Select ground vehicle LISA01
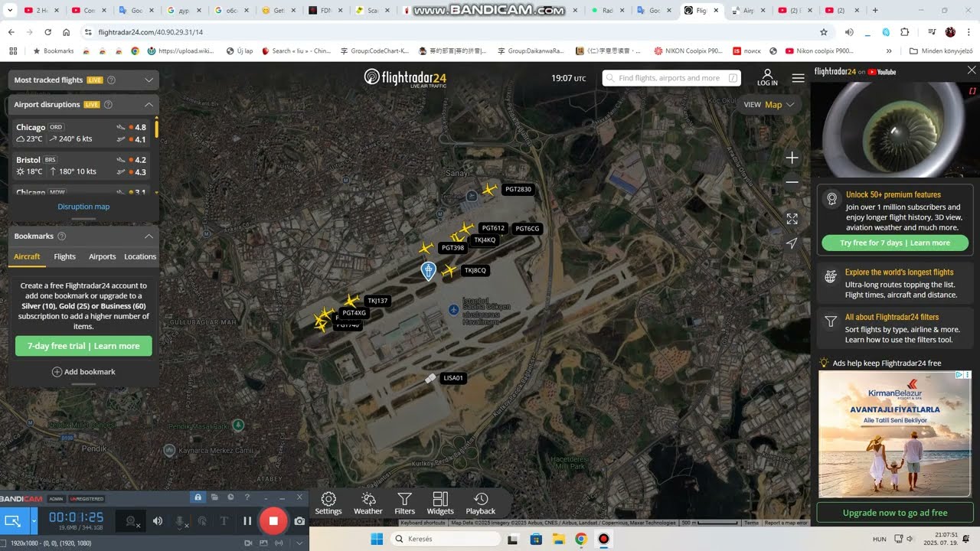The height and width of the screenshot is (551, 980). pos(430,378)
